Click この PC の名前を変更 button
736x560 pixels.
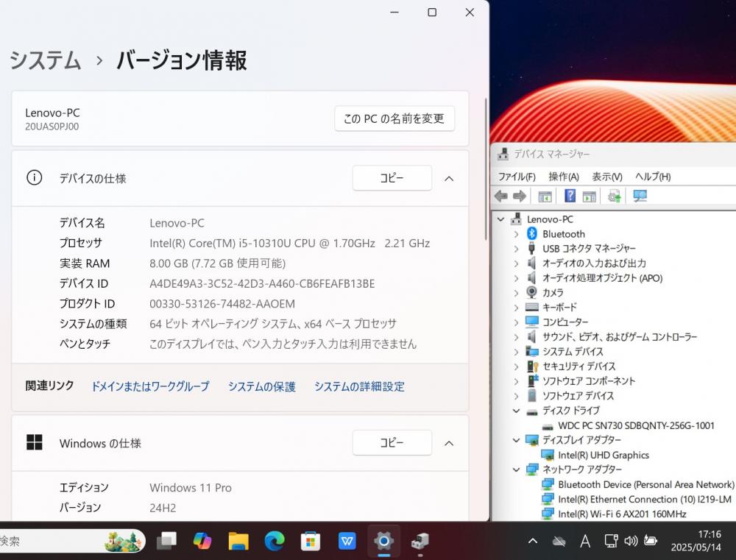click(394, 118)
